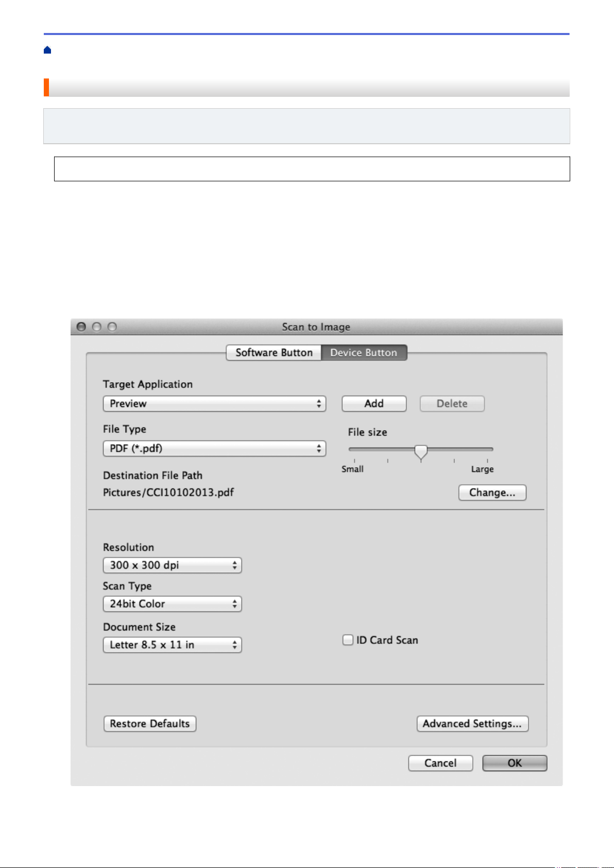Image resolution: width=614 pixels, height=868 pixels.
Task: Click the Small end of File size slider
Action: [x=353, y=469]
